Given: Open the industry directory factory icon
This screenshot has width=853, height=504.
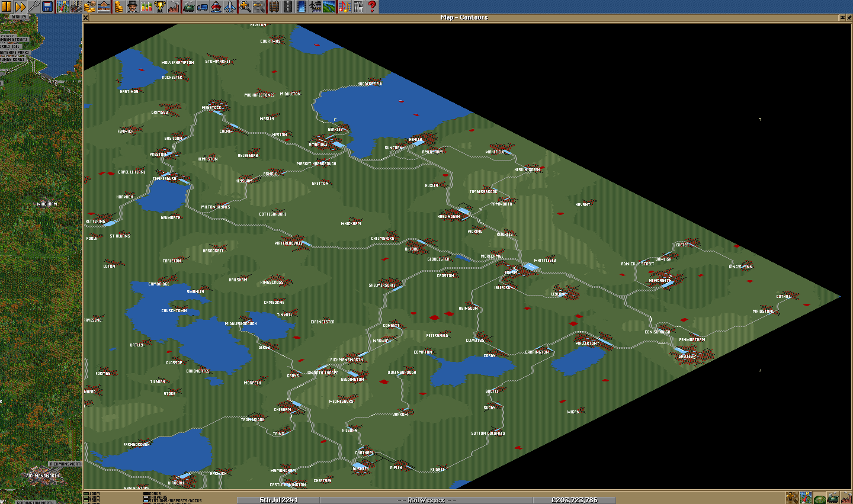Looking at the screenshot, I should [x=174, y=7].
